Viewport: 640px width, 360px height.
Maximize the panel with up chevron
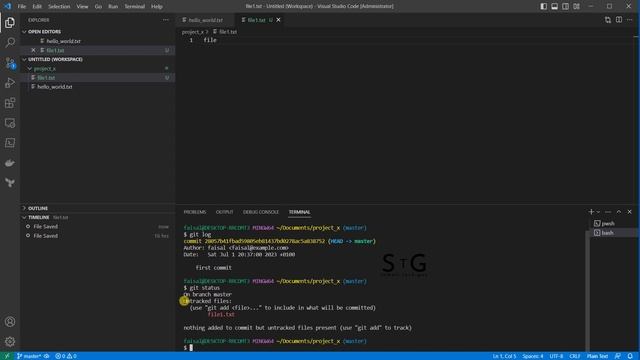click(619, 212)
